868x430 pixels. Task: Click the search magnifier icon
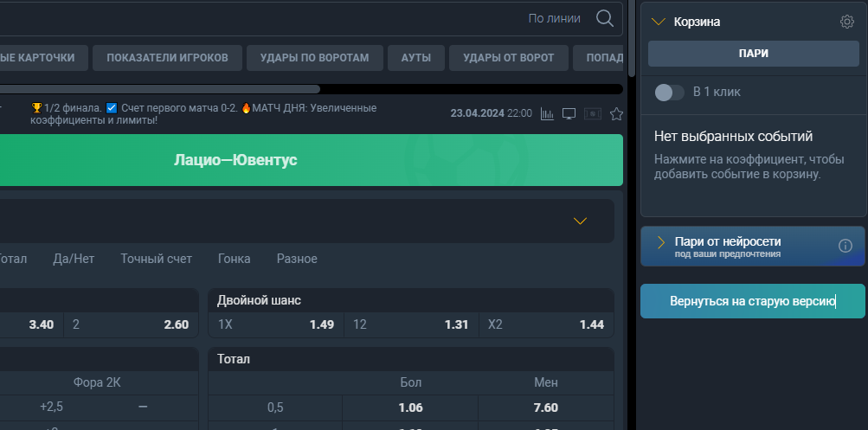(x=605, y=18)
